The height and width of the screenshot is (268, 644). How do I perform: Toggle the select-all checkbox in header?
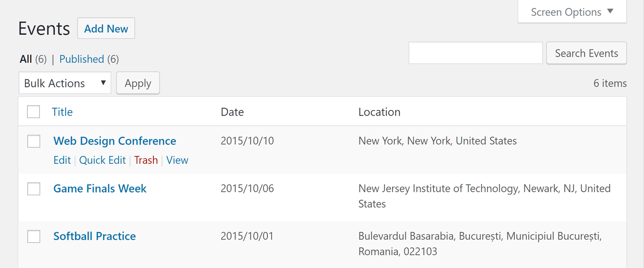[x=33, y=112]
